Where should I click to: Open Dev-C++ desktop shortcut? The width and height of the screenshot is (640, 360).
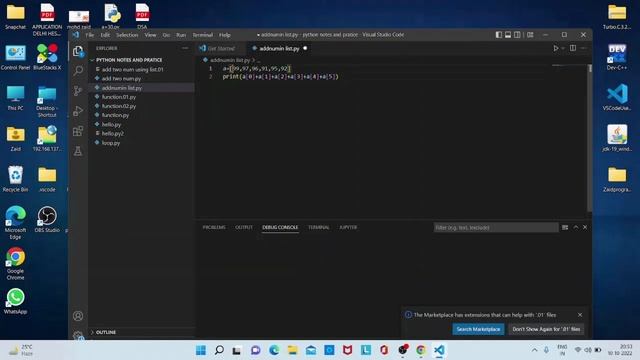pos(617,57)
